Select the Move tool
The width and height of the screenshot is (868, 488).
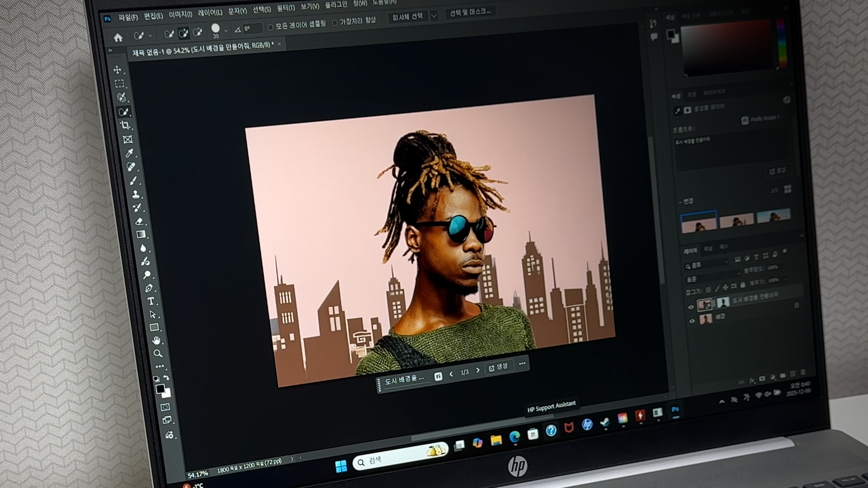point(117,70)
